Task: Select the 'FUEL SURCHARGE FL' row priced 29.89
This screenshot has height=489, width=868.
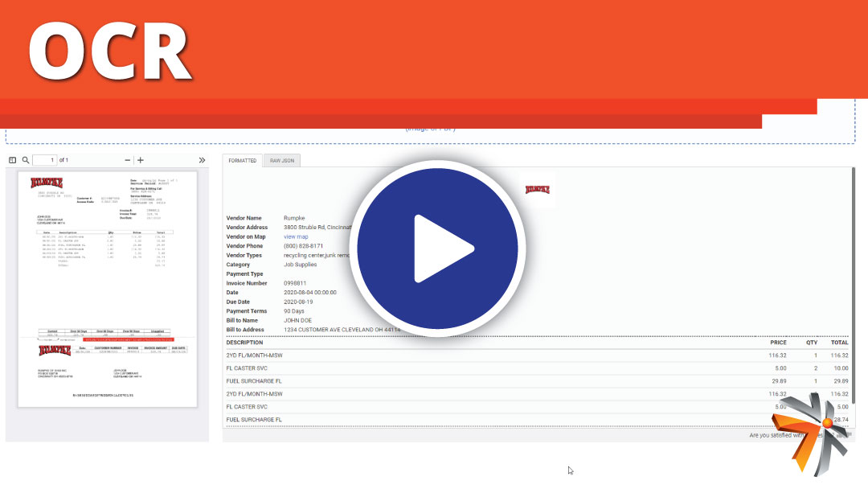Action: pyautogui.click(x=537, y=381)
